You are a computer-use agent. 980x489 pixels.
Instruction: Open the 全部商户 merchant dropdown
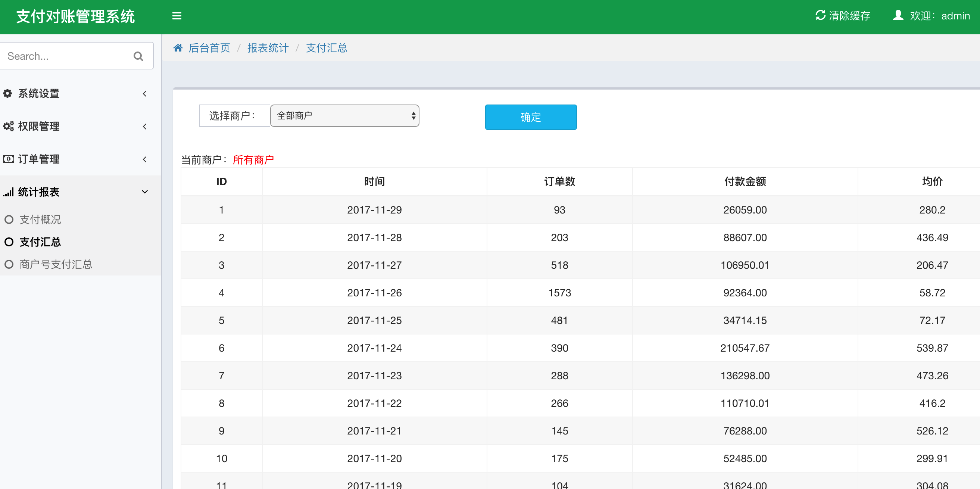(345, 116)
